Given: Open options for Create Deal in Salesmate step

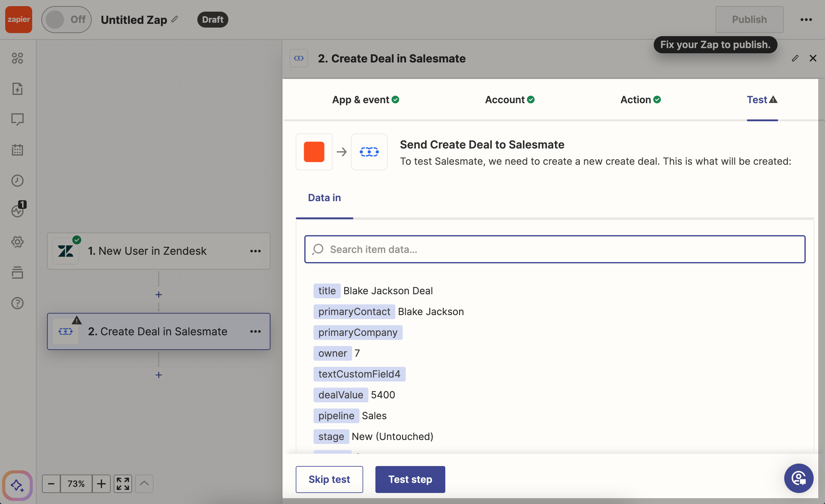Looking at the screenshot, I should click(256, 331).
